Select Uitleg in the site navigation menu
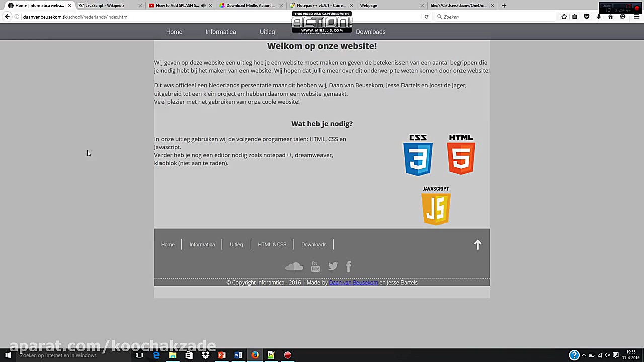Viewport: 644px width, 362px height. [267, 32]
